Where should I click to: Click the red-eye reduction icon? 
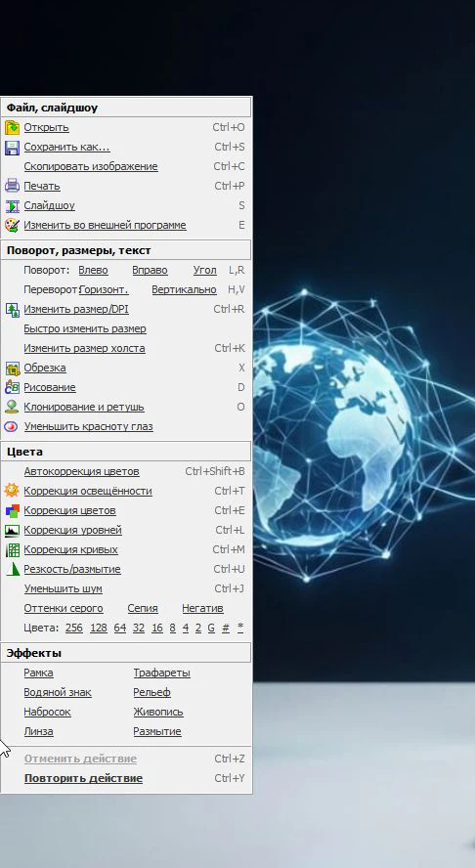(12, 427)
